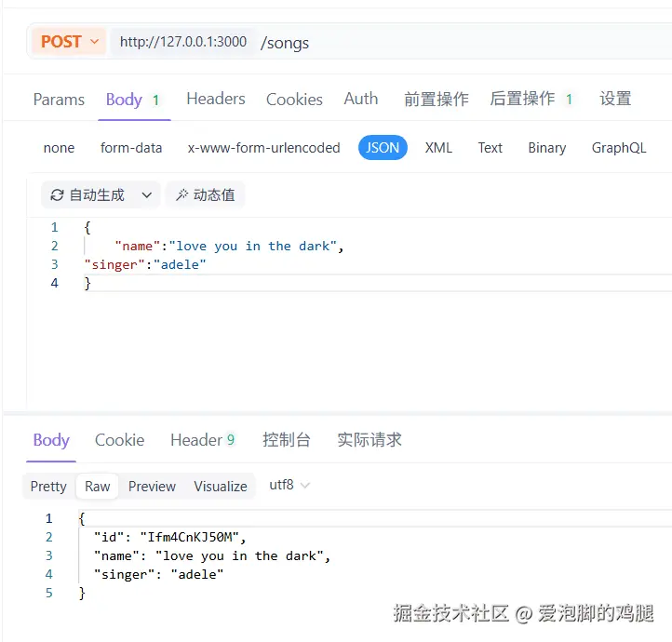
Task: Switch response view to Visualize
Action: [x=221, y=487]
